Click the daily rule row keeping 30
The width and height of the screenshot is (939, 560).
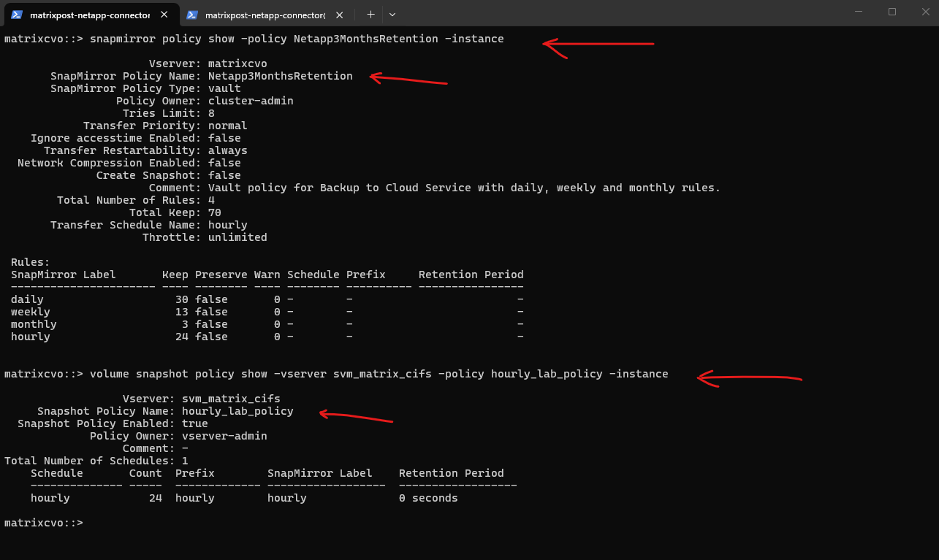(x=267, y=299)
